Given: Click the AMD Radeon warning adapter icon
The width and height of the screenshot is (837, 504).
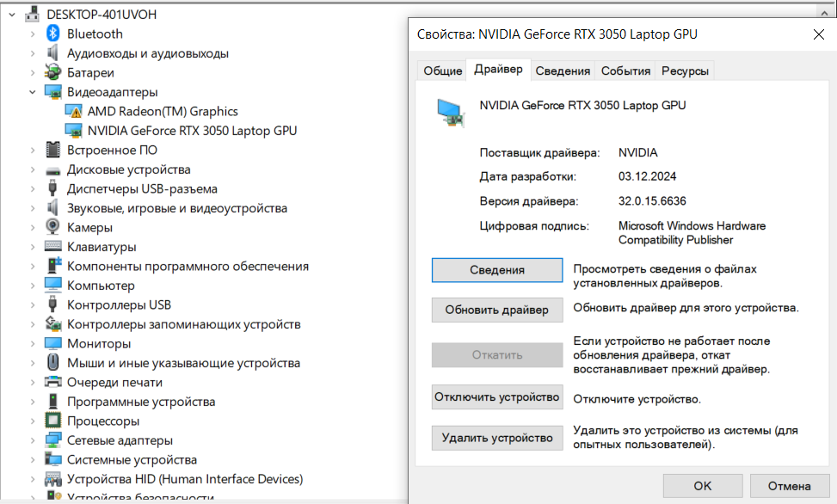Looking at the screenshot, I should point(73,111).
